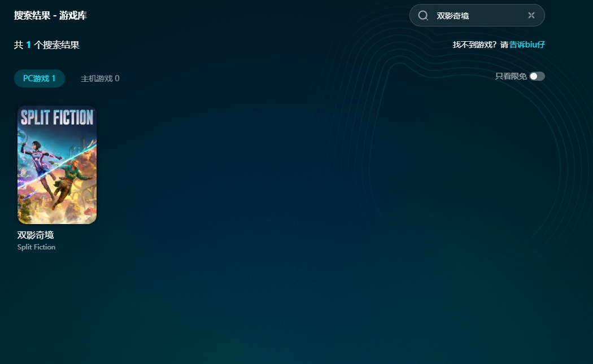Image resolution: width=593 pixels, height=364 pixels.
Task: Switch to the PC游戏 tab
Action: click(x=39, y=78)
